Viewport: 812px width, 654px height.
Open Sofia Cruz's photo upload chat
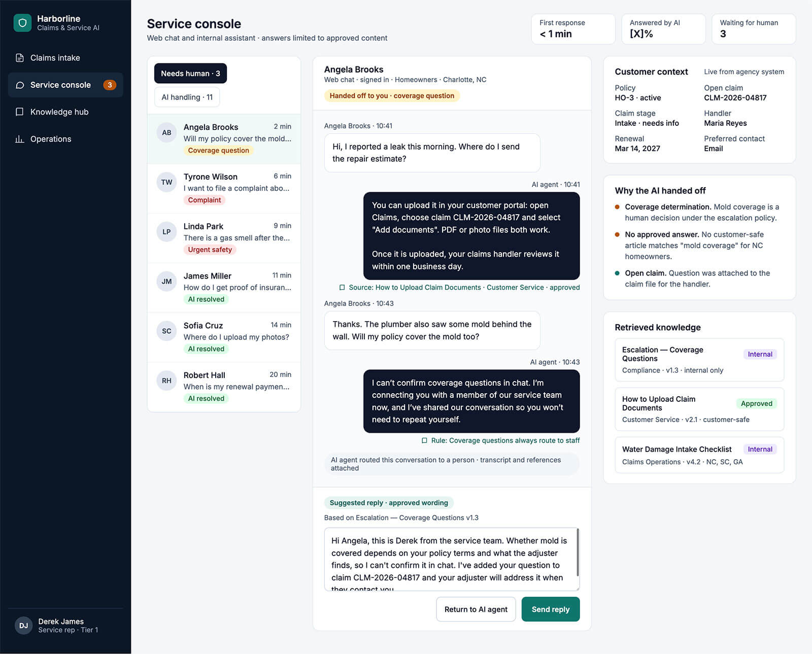[224, 337]
